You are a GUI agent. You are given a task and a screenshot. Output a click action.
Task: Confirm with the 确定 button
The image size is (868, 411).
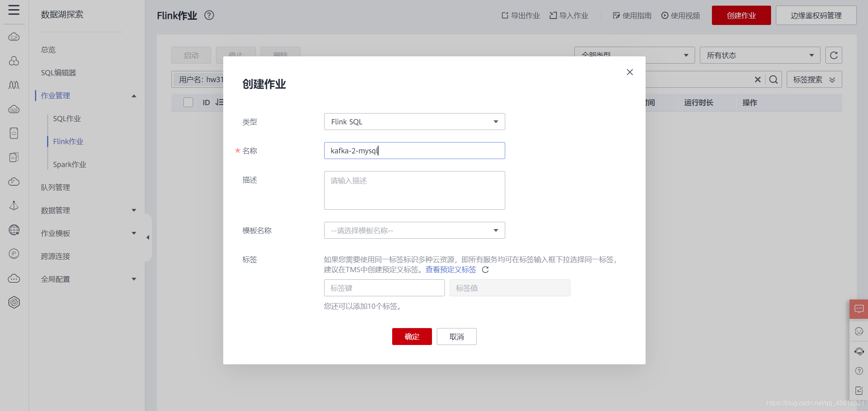412,337
